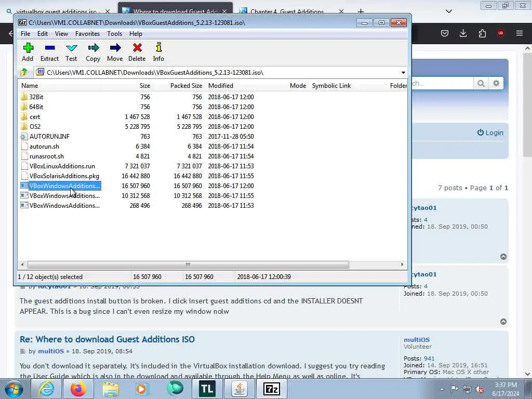Image resolution: width=532 pixels, height=399 pixels.
Task: Click the left arrow of horizontal scrollbar
Action: (22, 264)
